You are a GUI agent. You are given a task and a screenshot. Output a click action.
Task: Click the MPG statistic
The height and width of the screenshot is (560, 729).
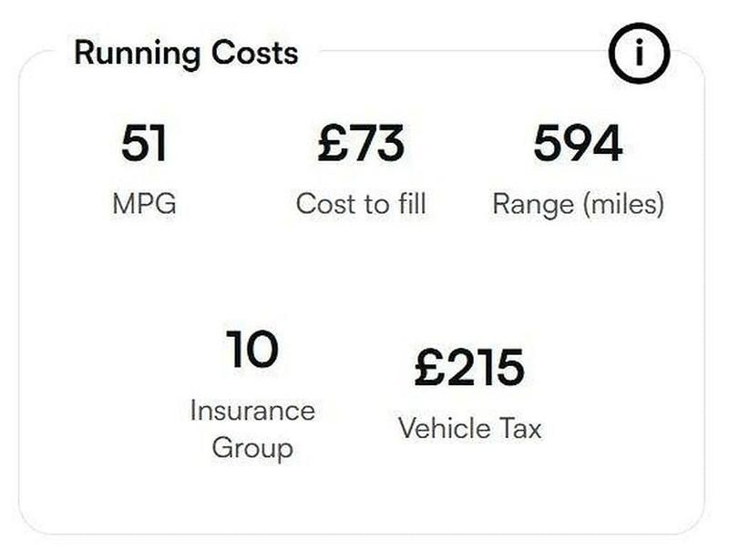click(146, 144)
